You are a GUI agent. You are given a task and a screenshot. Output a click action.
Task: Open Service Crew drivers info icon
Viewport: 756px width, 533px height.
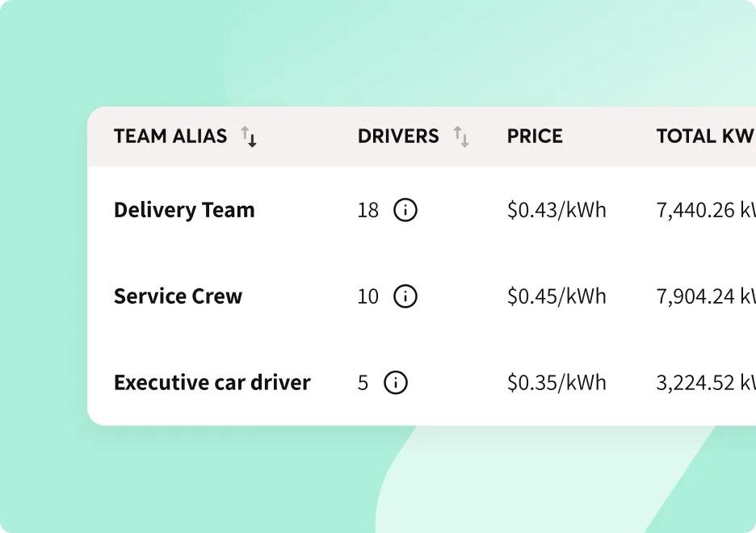405,296
